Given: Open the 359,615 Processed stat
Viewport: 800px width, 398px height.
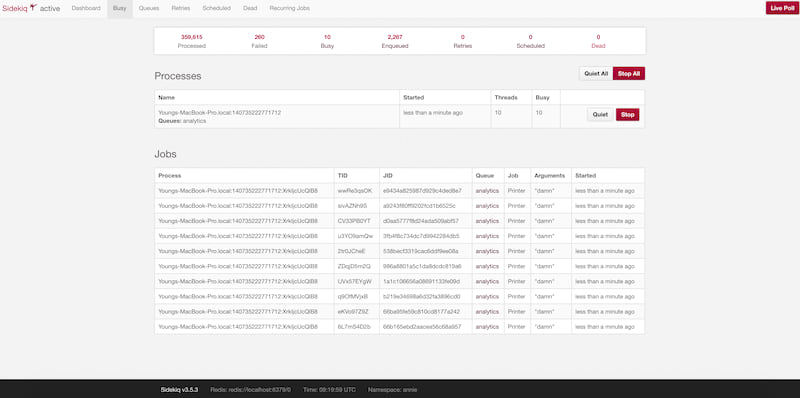Looking at the screenshot, I should [191, 41].
